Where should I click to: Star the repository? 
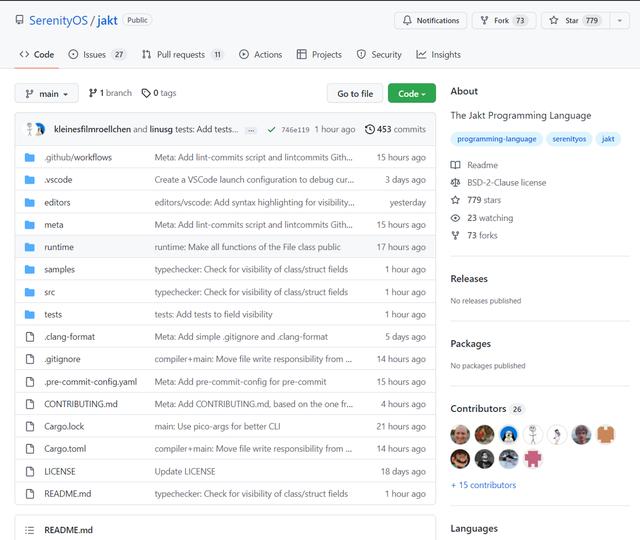point(576,20)
